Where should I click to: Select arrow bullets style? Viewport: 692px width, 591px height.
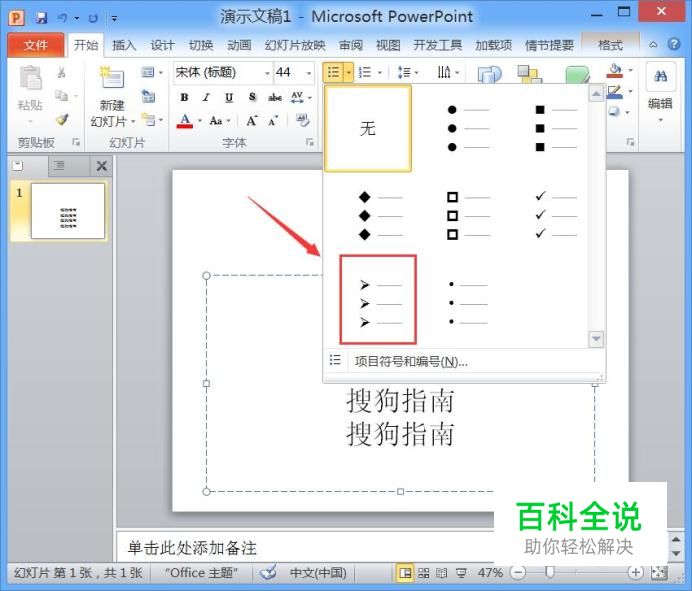pos(378,300)
